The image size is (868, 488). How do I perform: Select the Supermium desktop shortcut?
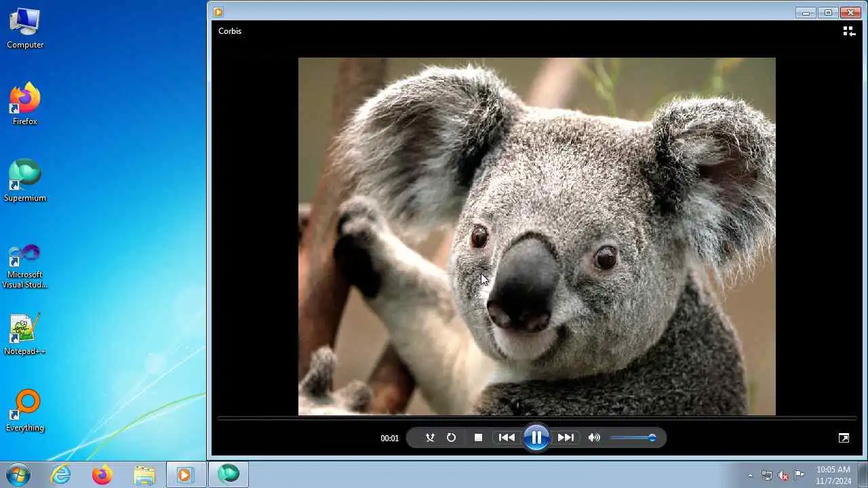coord(25,181)
